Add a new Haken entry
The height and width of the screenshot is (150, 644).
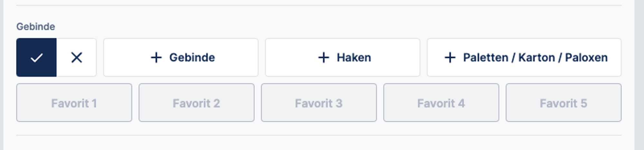pos(343,58)
